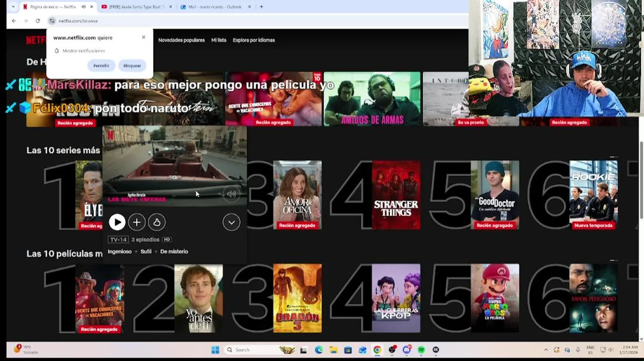Open Amor de Oficina series poster
This screenshot has width=644, height=361.
pos(297,195)
